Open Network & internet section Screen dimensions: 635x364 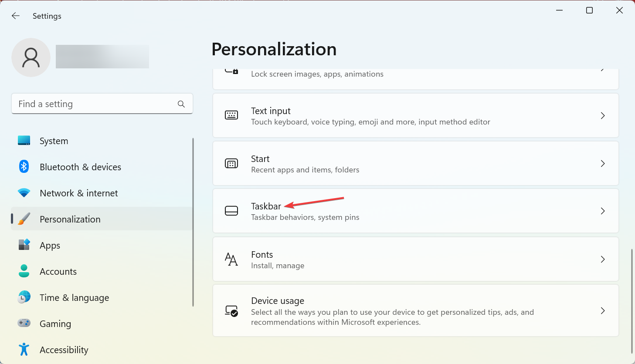[102, 193]
